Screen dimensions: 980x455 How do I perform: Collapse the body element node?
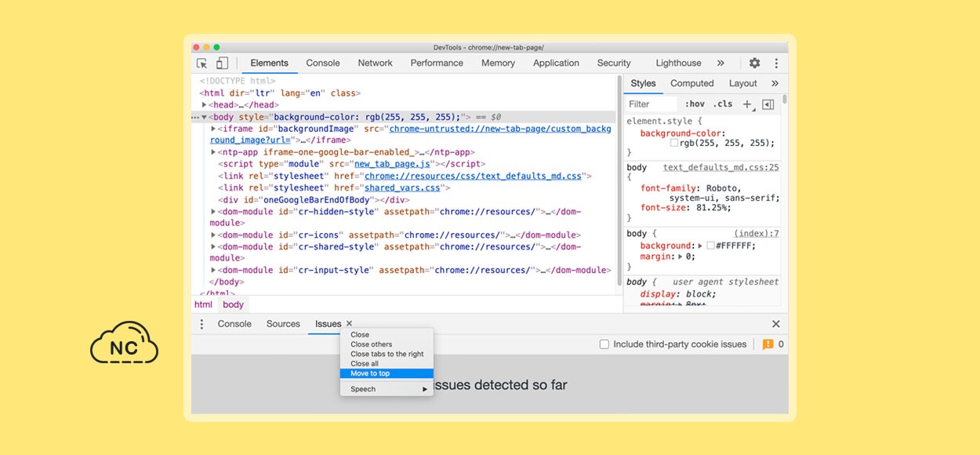coord(205,117)
